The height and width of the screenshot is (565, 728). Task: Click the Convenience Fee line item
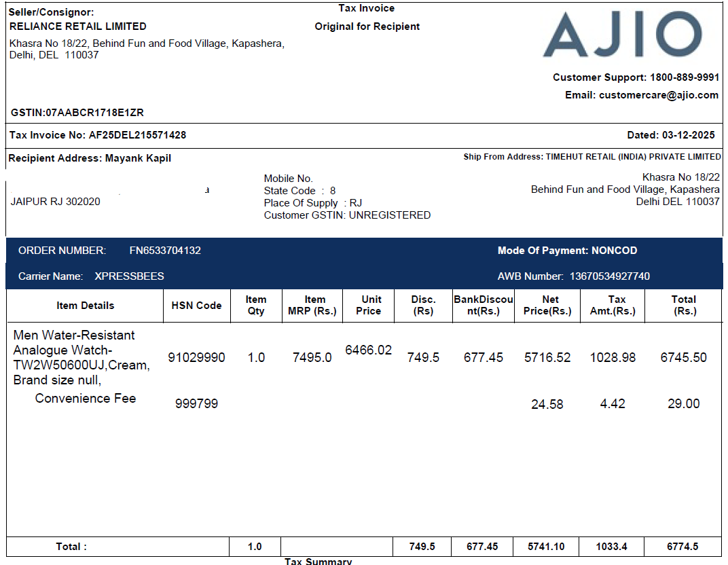[86, 399]
